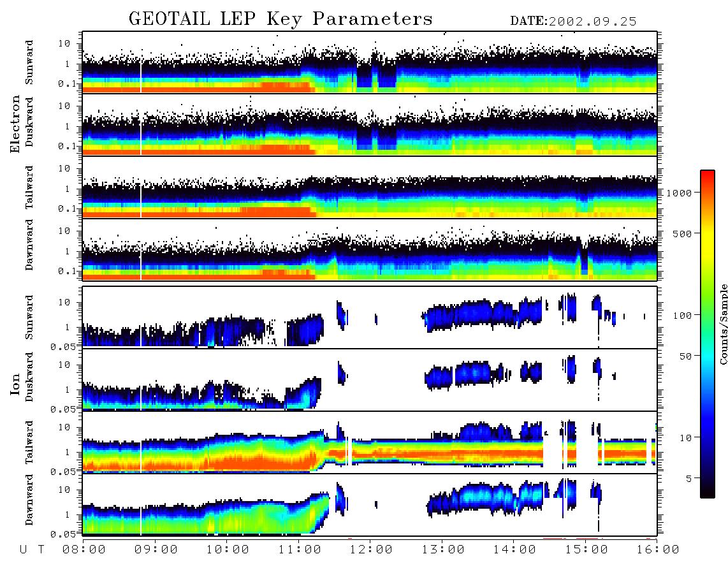Click inside the Electron Dawnward spectrogram
728x561 pixels.
coord(370,250)
